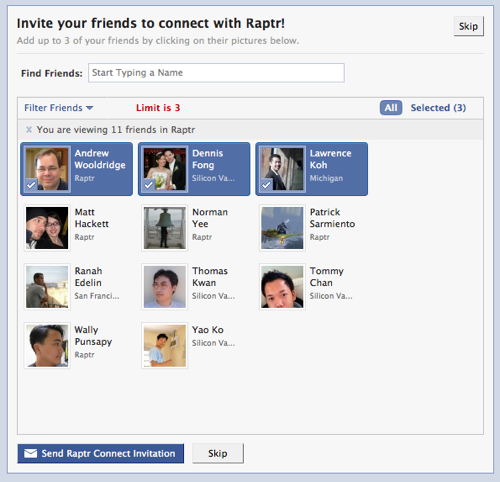Click the name Dennis Fong
This screenshot has width=500, height=482.
(207, 159)
